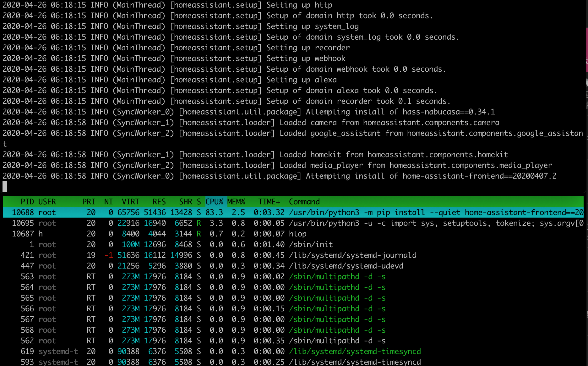The image size is (588, 366).
Task: Click log line 'Setup of domain alexa took'
Action: (220, 91)
